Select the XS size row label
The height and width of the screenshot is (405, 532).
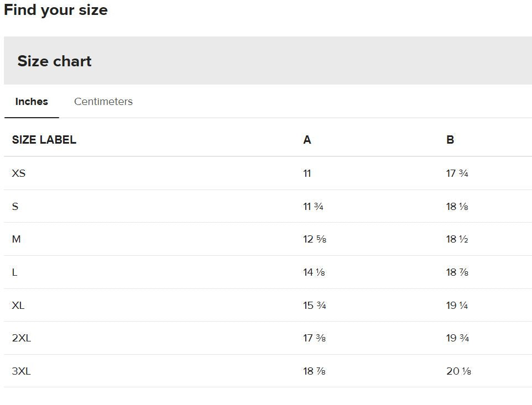(x=19, y=173)
